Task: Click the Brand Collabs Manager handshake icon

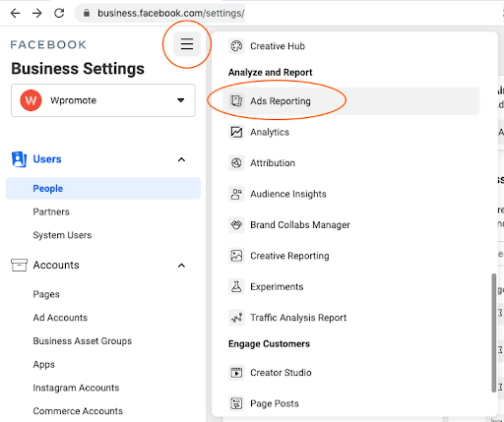Action: tap(236, 225)
